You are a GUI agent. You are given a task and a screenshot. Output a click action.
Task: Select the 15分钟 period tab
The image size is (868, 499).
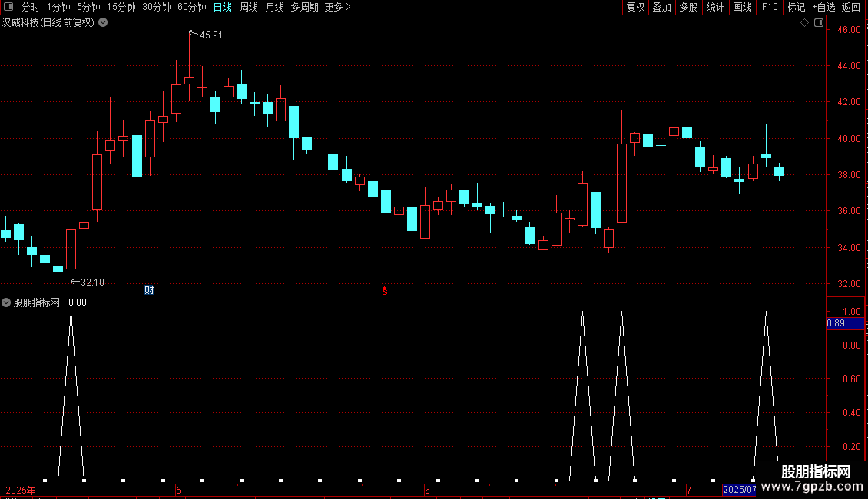click(121, 7)
